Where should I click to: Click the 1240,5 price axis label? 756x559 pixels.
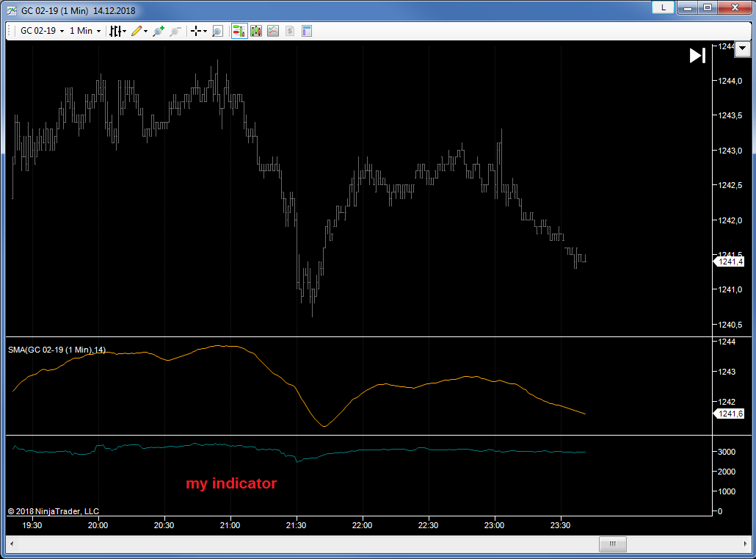pyautogui.click(x=730, y=325)
